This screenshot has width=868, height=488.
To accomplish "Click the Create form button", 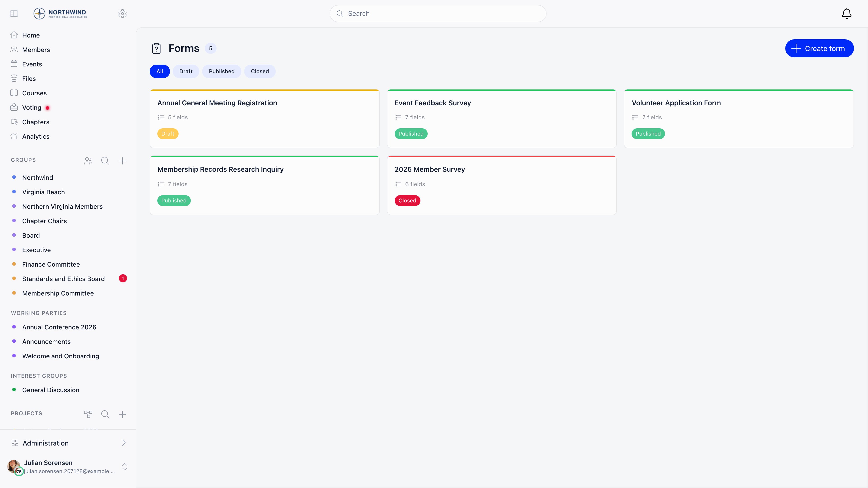I will click(819, 49).
